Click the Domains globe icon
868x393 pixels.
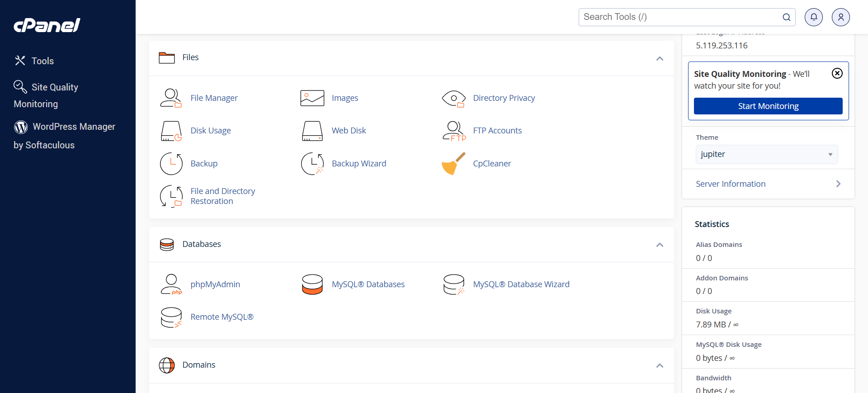click(167, 365)
